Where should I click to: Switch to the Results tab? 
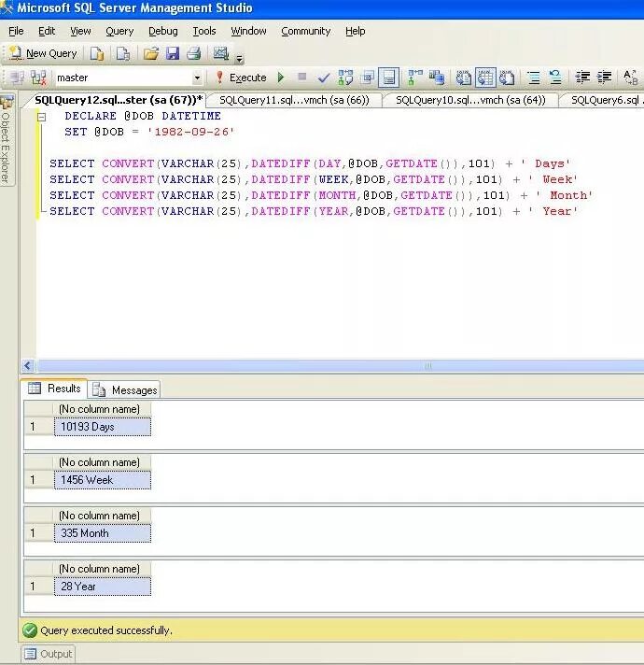pos(54,388)
